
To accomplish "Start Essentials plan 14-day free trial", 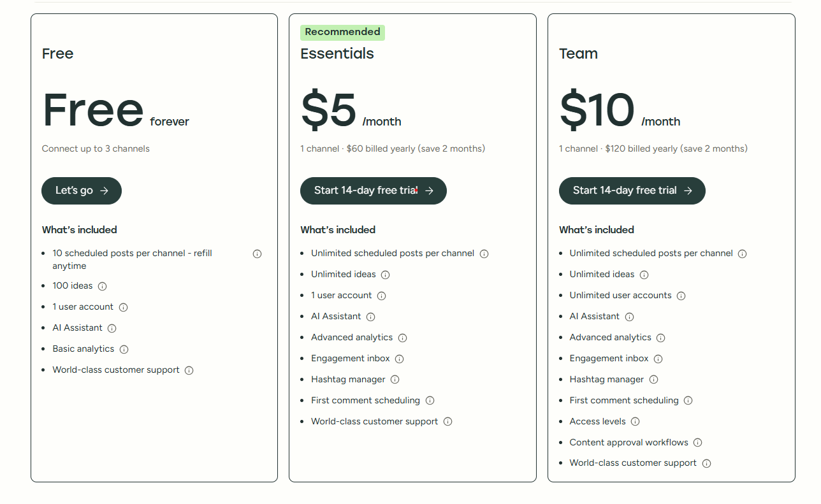I will coord(373,191).
